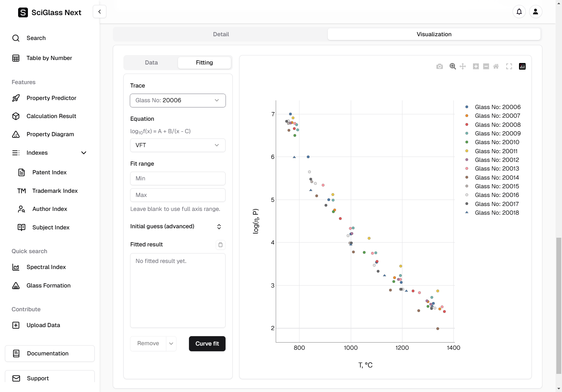This screenshot has height=392, width=562.
Task: Select the Zoom tool in plot toolbar
Action: point(453,66)
